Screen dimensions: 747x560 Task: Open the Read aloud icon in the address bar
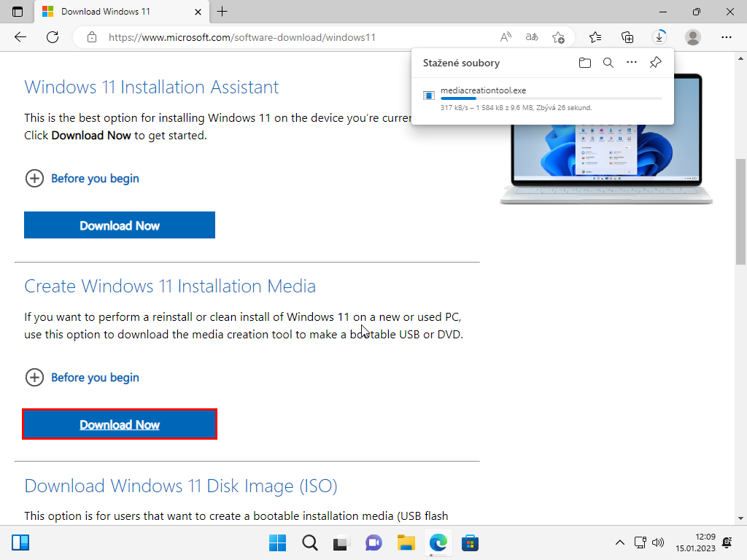click(506, 37)
